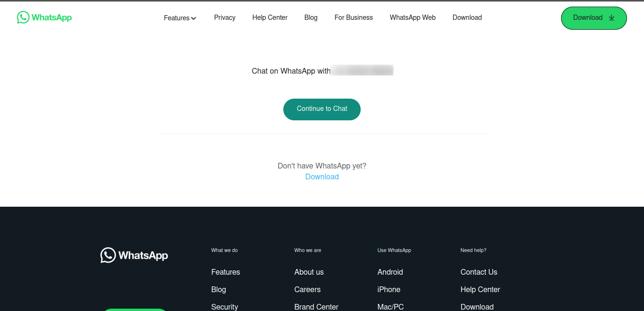
Task: Open the Download link under Need help?
Action: [x=477, y=307]
